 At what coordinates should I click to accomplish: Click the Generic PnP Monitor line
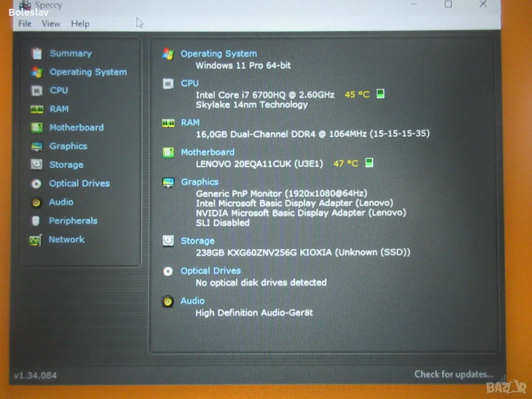[x=282, y=193]
